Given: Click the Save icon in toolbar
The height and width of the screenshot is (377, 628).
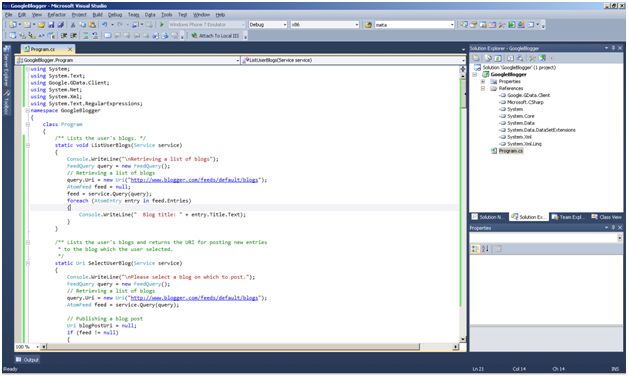Looking at the screenshot, I should point(51,25).
